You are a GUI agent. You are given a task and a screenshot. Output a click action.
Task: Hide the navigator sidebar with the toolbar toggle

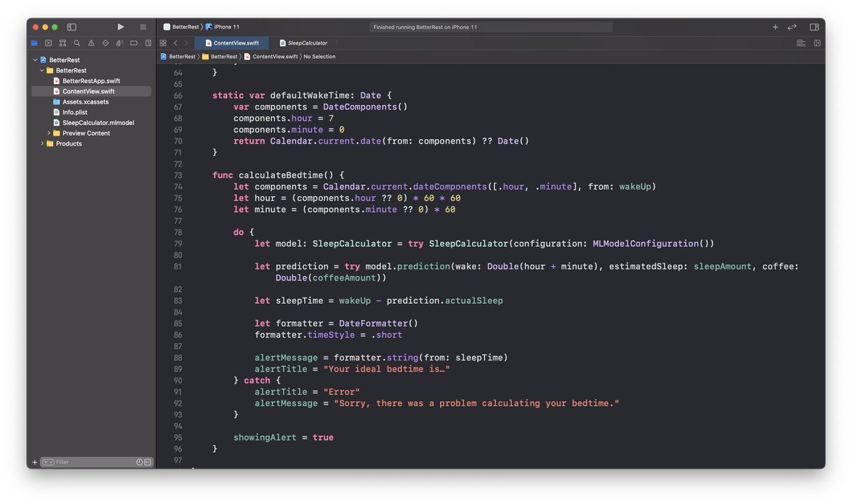(x=72, y=27)
